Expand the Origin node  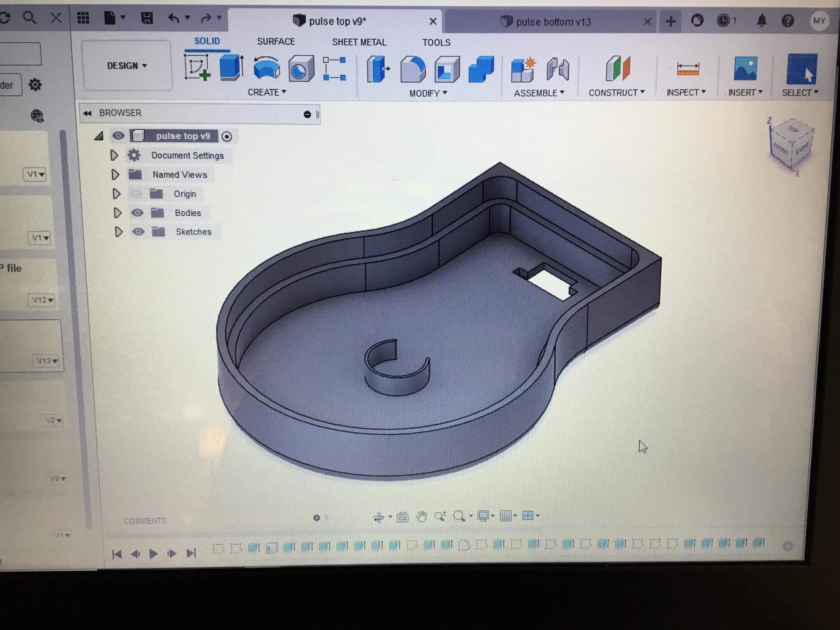116,194
